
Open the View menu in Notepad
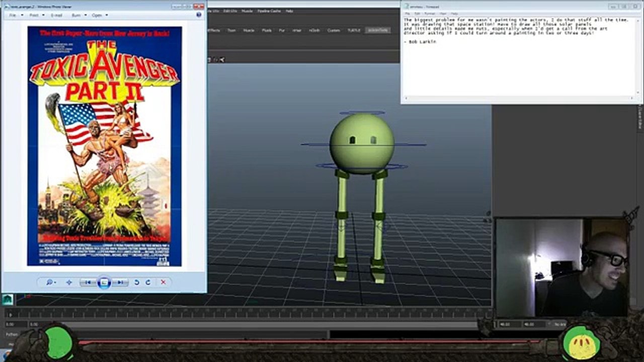(x=443, y=14)
